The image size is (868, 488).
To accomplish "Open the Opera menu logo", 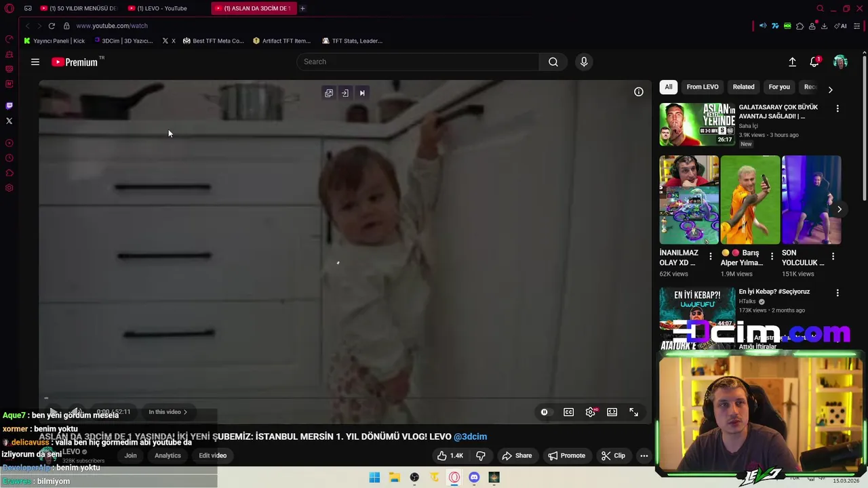I will 9,9.
